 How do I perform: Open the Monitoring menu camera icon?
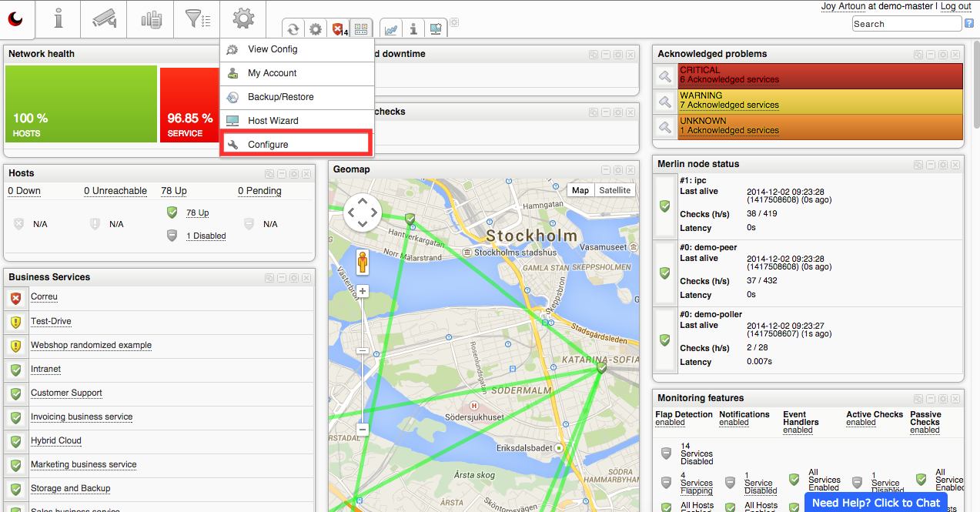pyautogui.click(x=104, y=19)
